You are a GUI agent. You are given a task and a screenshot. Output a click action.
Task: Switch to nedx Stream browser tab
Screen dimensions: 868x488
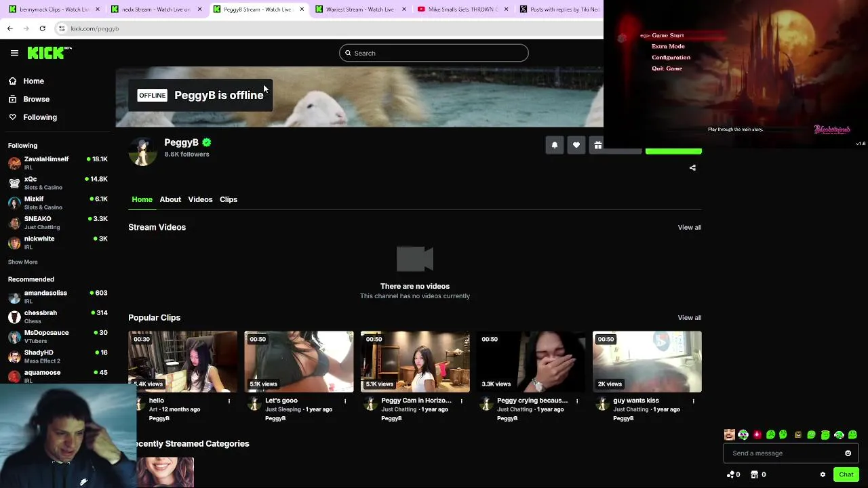pos(157,9)
